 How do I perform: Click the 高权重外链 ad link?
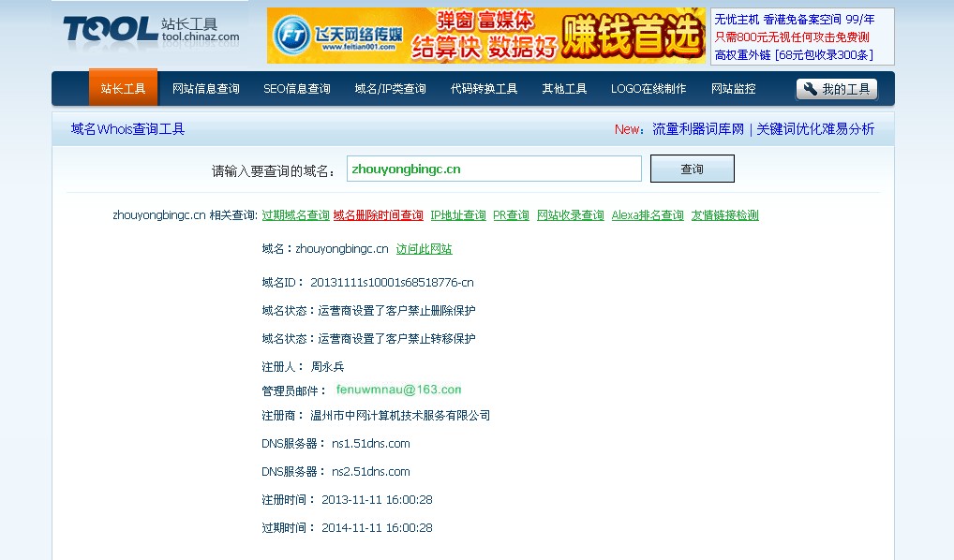click(794, 55)
